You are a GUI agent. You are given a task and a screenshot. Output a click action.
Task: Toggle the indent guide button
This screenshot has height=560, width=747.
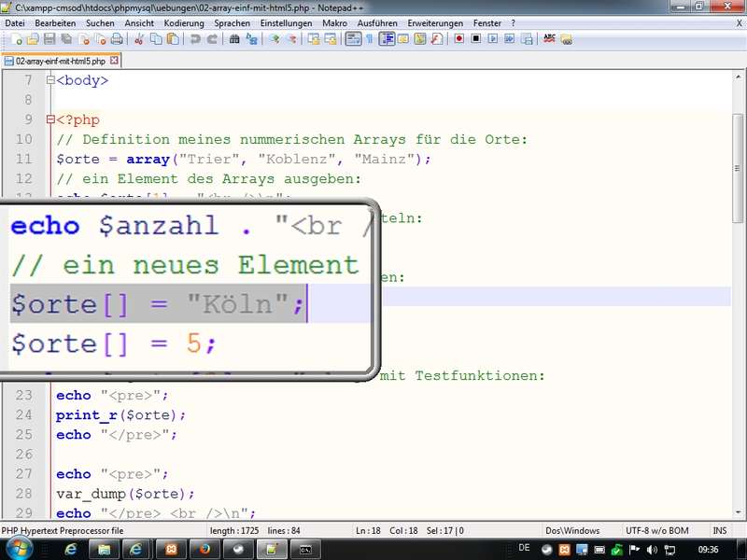(387, 39)
